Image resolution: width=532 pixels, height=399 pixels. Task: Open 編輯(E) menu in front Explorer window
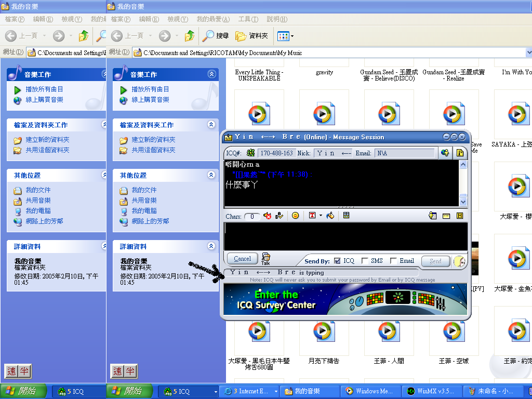click(149, 19)
